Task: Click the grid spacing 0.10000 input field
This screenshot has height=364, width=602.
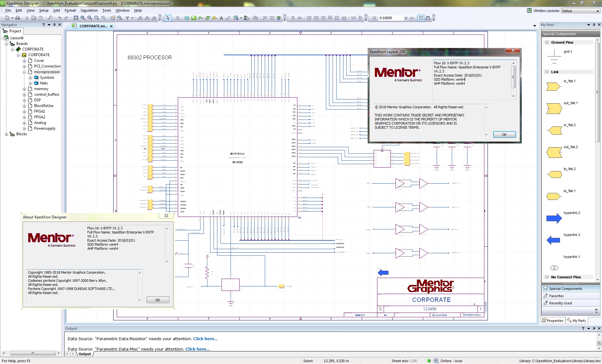Action: 391,18
